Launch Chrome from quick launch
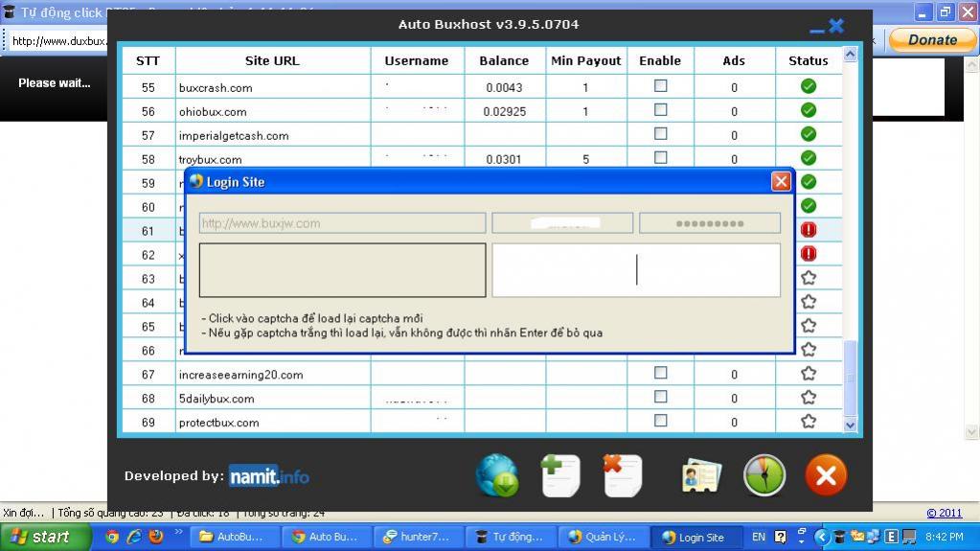This screenshot has width=980, height=551. pos(112,537)
